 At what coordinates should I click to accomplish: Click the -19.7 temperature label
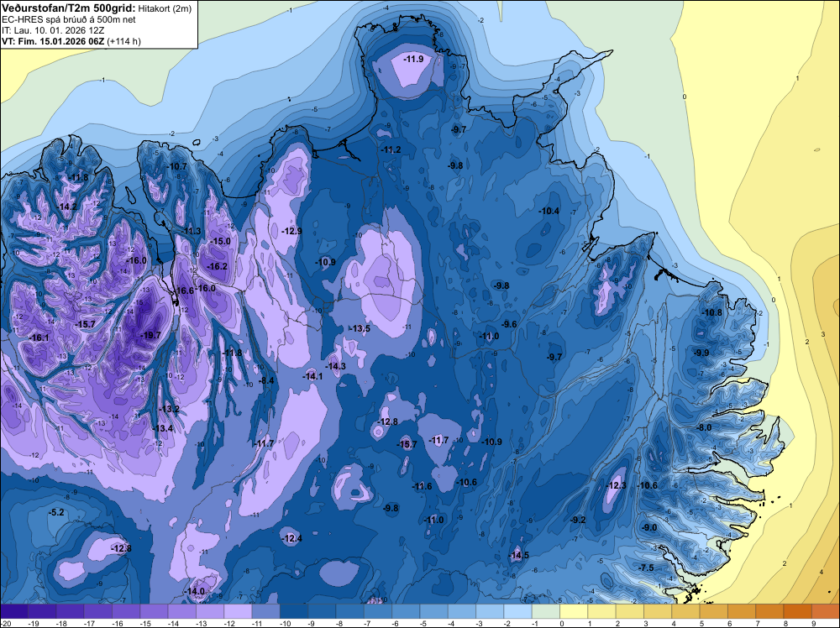[x=150, y=335]
